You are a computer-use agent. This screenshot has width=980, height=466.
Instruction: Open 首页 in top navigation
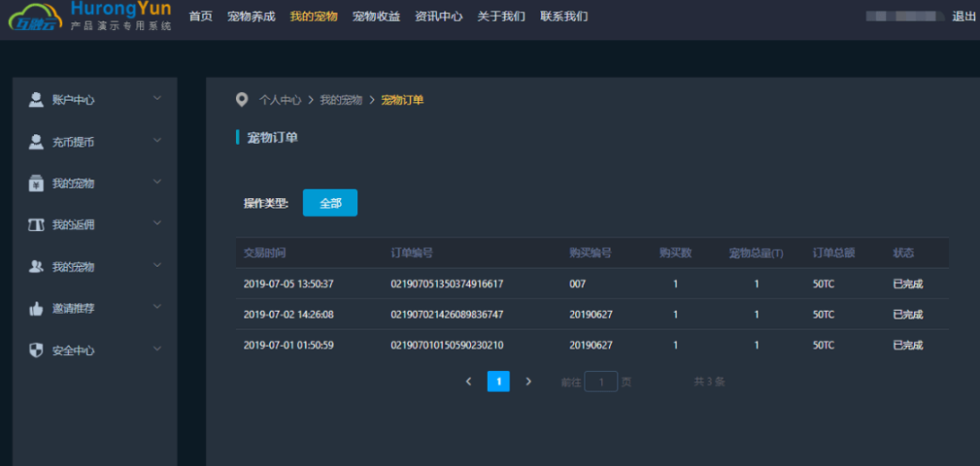201,17
